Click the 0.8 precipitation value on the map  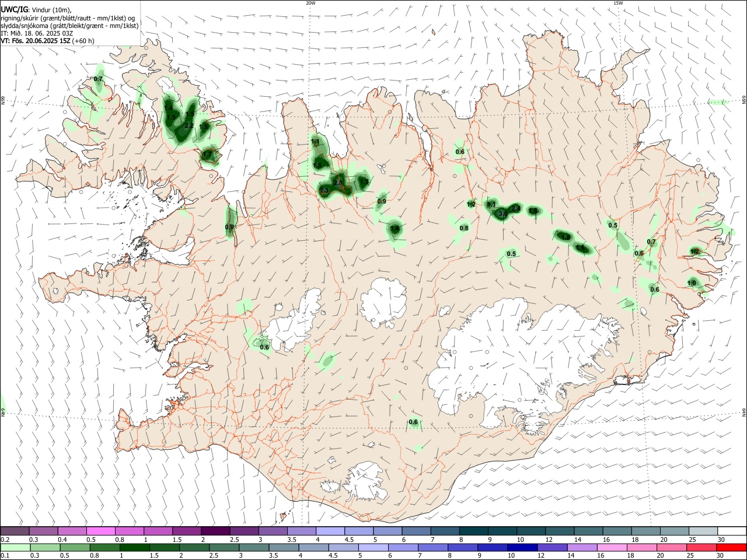(x=464, y=228)
